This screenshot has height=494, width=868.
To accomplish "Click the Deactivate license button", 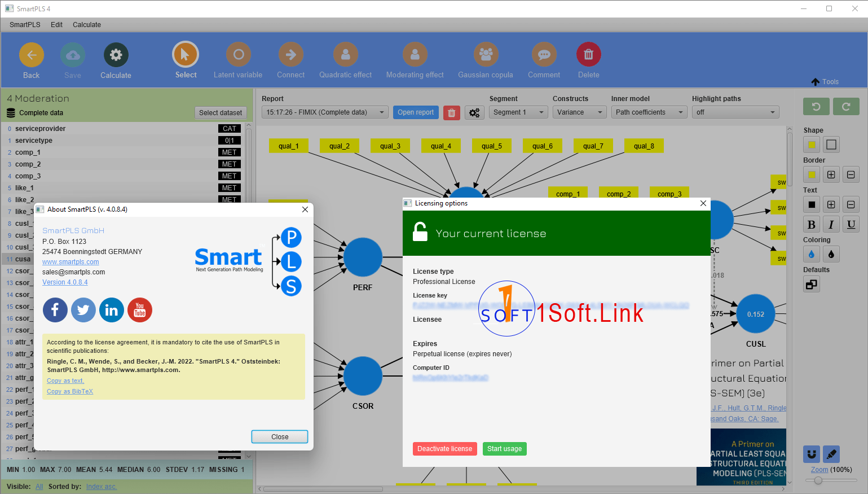I will [445, 449].
